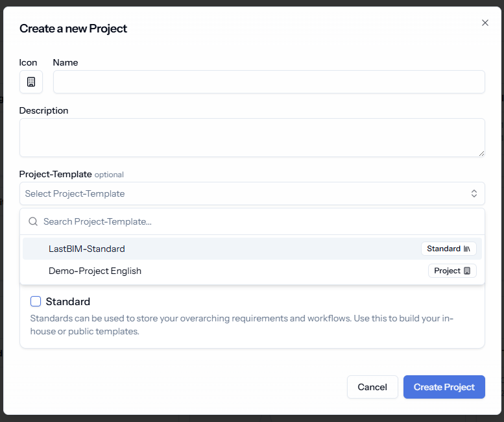The height and width of the screenshot is (422, 504).
Task: Toggle Standard by clicking its label
Action: click(68, 302)
